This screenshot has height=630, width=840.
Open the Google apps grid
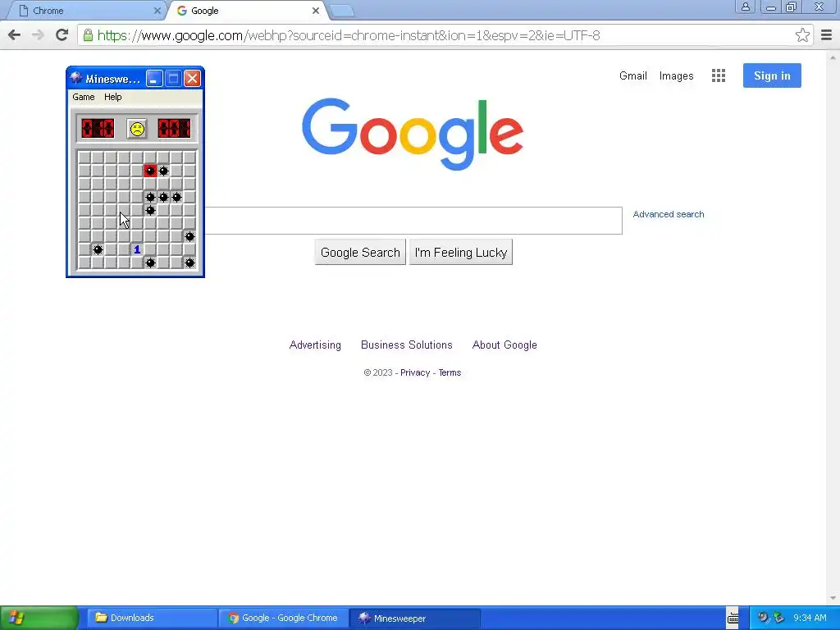719,75
